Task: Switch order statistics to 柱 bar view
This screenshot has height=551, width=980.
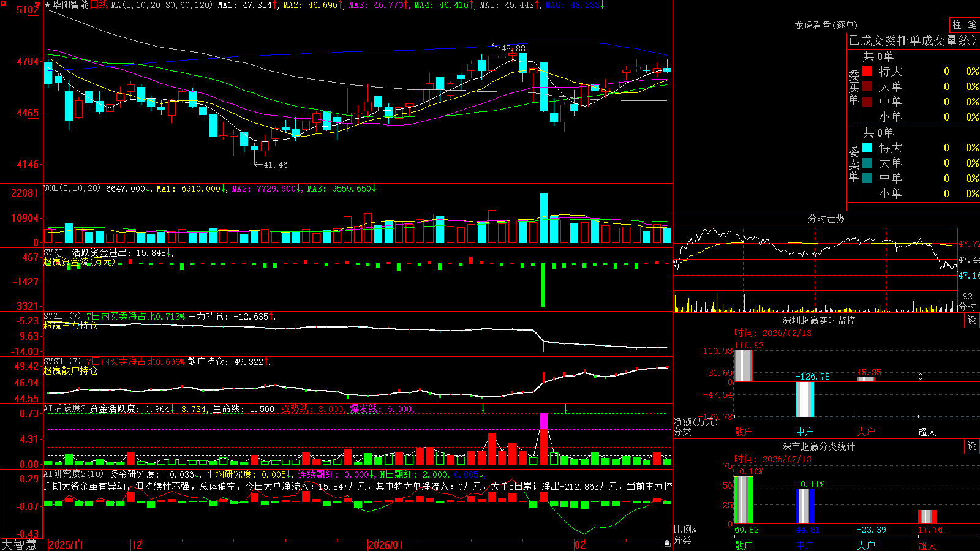Action: pyautogui.click(x=957, y=25)
